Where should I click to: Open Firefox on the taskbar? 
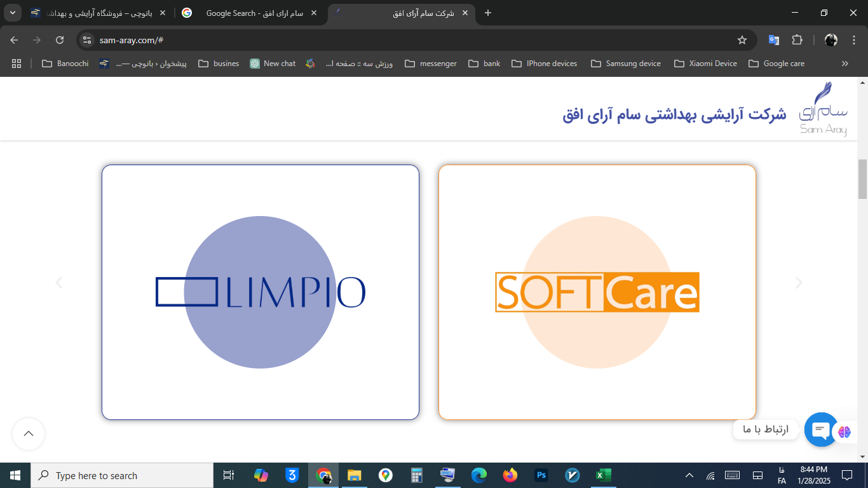[510, 475]
